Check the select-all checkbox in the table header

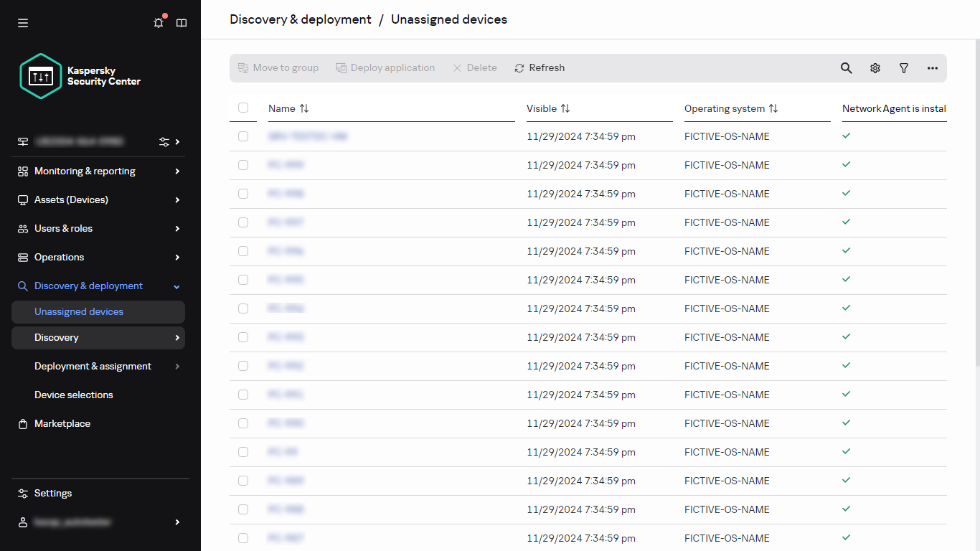pyautogui.click(x=243, y=106)
